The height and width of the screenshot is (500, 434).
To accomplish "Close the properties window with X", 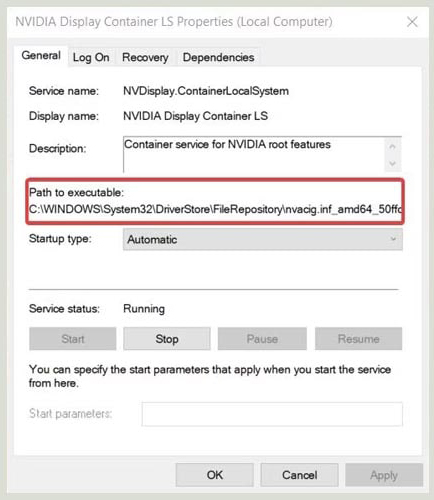I will coord(412,22).
